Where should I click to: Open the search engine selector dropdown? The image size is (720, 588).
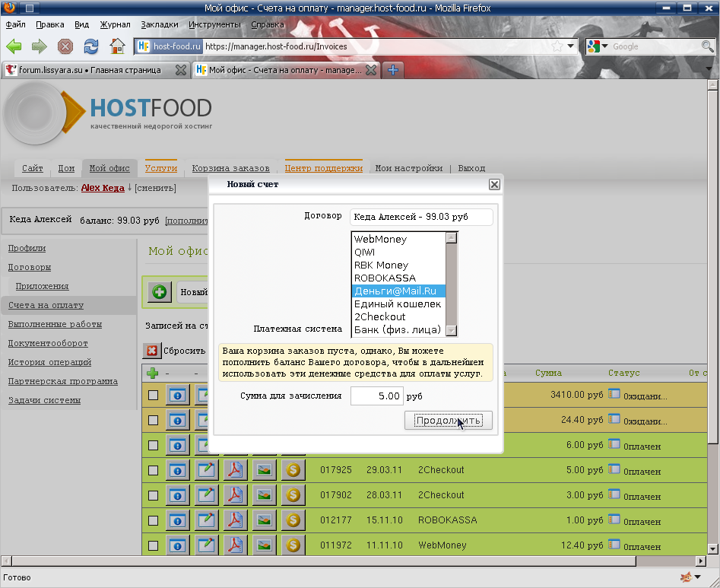[x=604, y=46]
